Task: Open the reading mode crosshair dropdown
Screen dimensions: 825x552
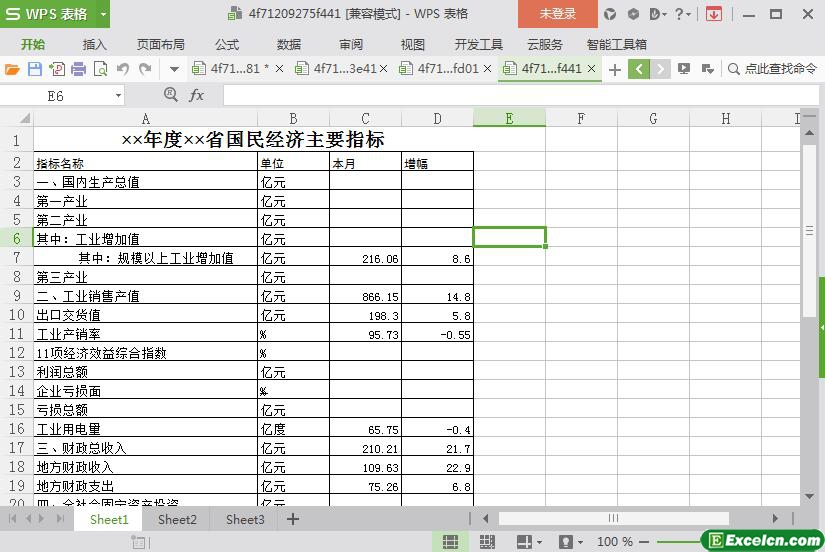Action: point(529,541)
